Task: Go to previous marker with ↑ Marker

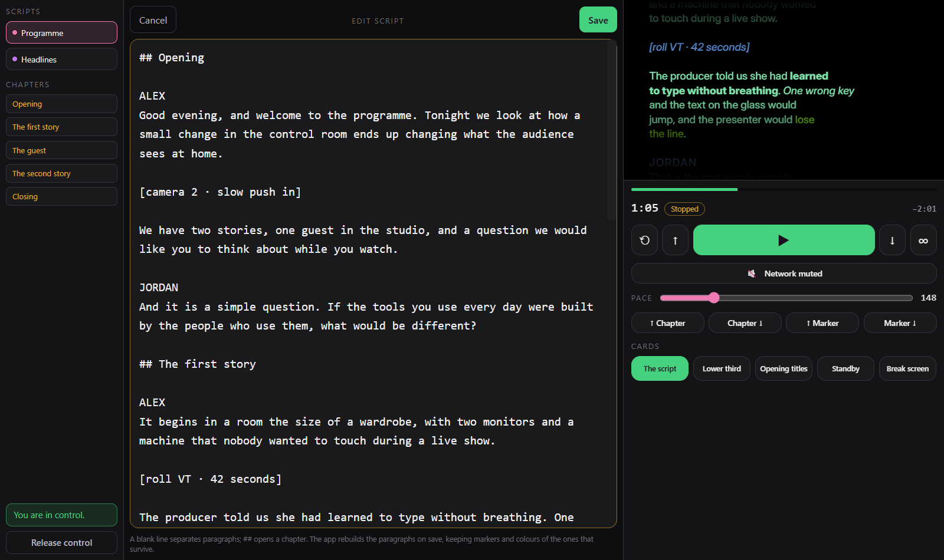Action: [x=822, y=323]
